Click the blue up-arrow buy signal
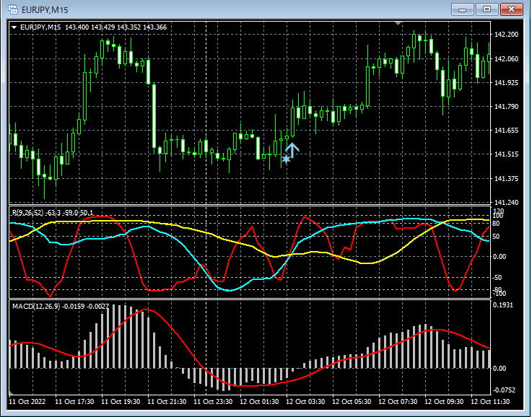 tap(292, 149)
